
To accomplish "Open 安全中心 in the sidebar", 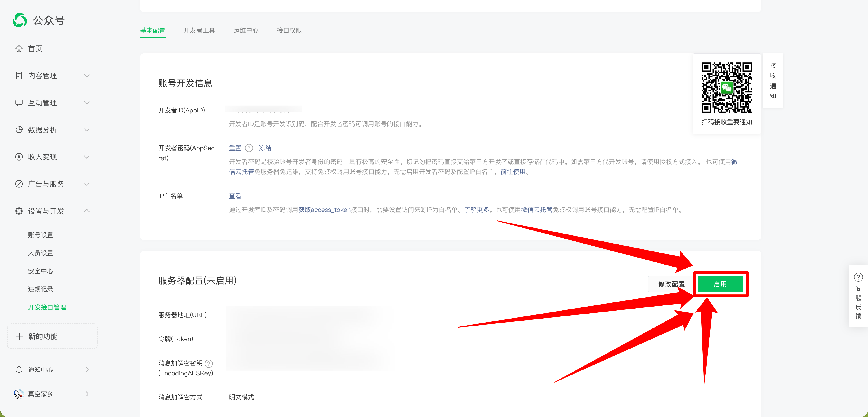I will click(40, 271).
